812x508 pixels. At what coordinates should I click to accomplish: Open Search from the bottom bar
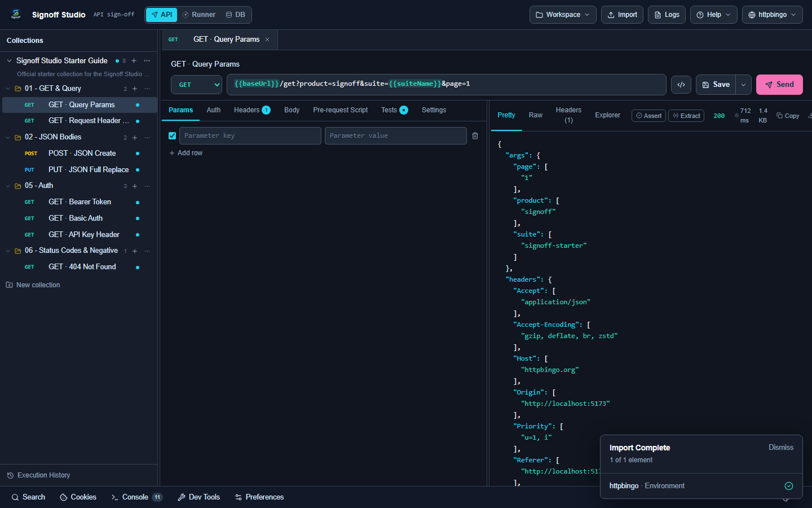pos(28,497)
